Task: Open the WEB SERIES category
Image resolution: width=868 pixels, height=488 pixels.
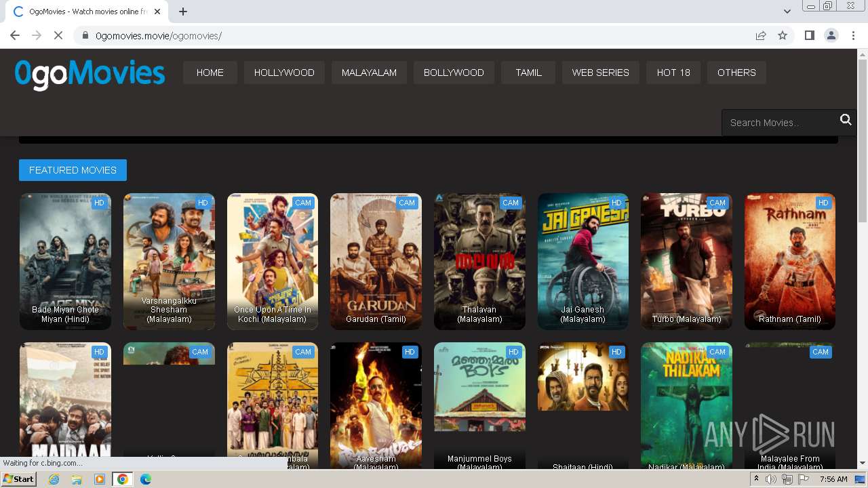Action: pyautogui.click(x=600, y=73)
